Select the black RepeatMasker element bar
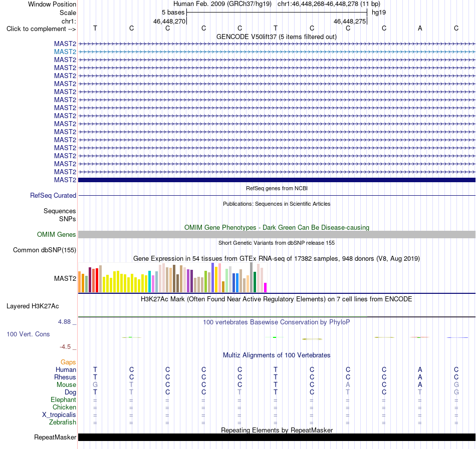476x449 pixels. click(277, 437)
